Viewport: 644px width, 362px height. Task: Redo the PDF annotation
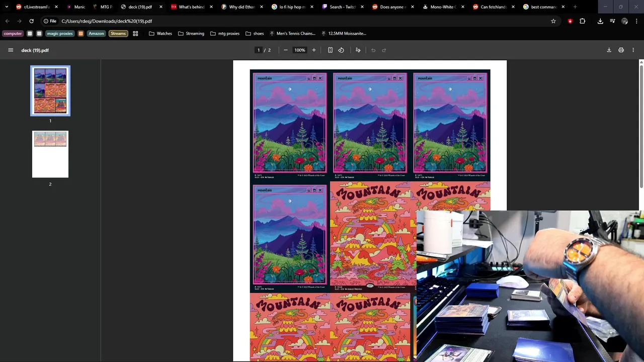[x=384, y=50]
